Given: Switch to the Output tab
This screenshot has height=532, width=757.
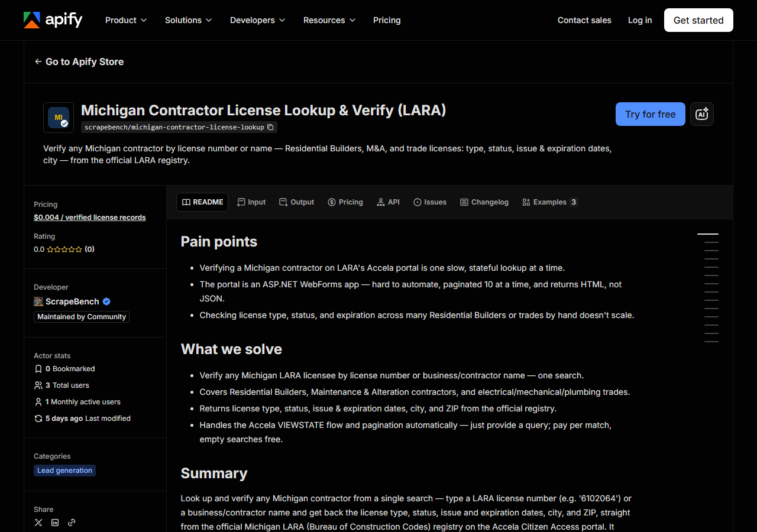Looking at the screenshot, I should pyautogui.click(x=297, y=202).
